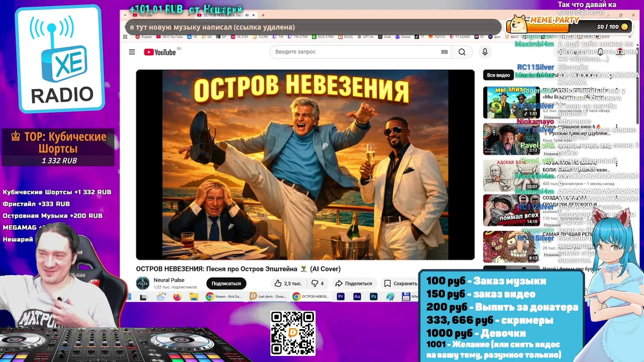Open a new browser tab with plus
This screenshot has width=644, height=362.
point(263,15)
